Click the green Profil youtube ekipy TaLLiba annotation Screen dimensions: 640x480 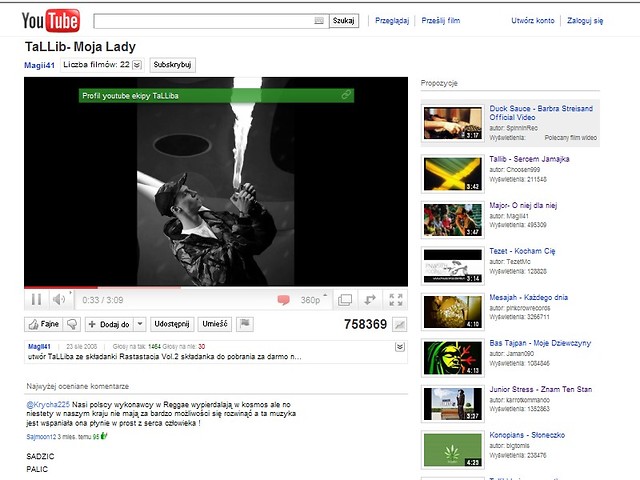(x=216, y=96)
